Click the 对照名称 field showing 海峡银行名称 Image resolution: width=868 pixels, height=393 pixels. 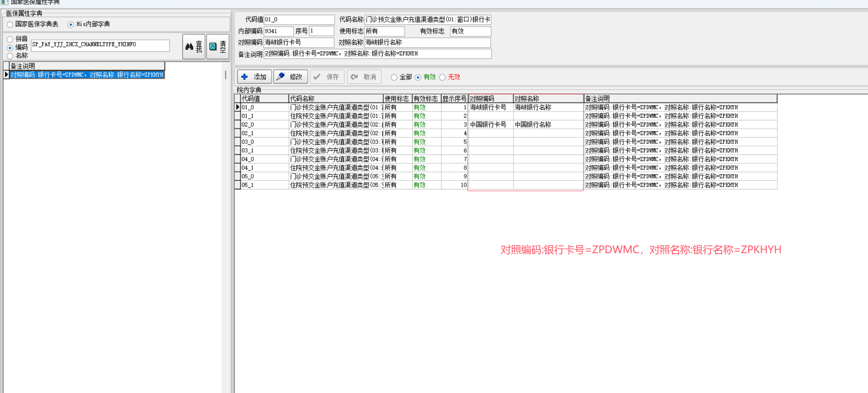click(x=427, y=42)
